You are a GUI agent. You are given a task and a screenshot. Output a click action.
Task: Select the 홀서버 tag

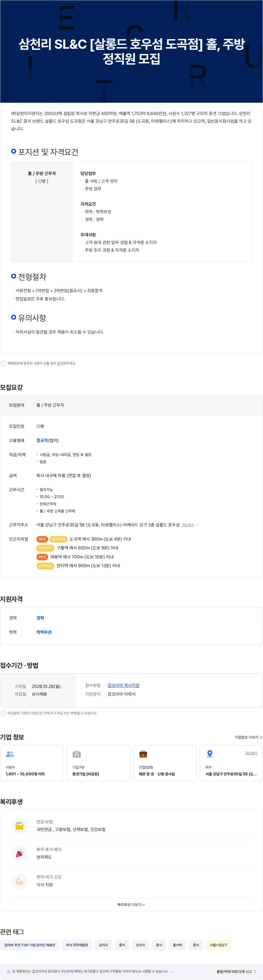pos(177,945)
